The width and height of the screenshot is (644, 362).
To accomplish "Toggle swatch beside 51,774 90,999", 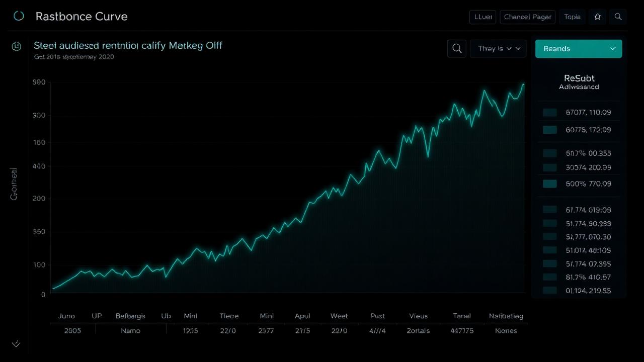I will pyautogui.click(x=550, y=223).
